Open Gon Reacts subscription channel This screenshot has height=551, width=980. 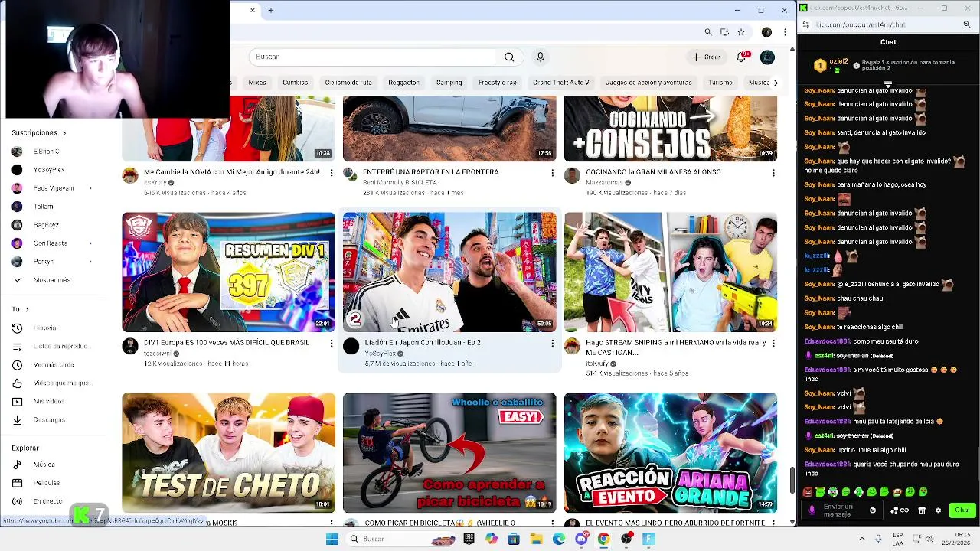pyautogui.click(x=52, y=243)
